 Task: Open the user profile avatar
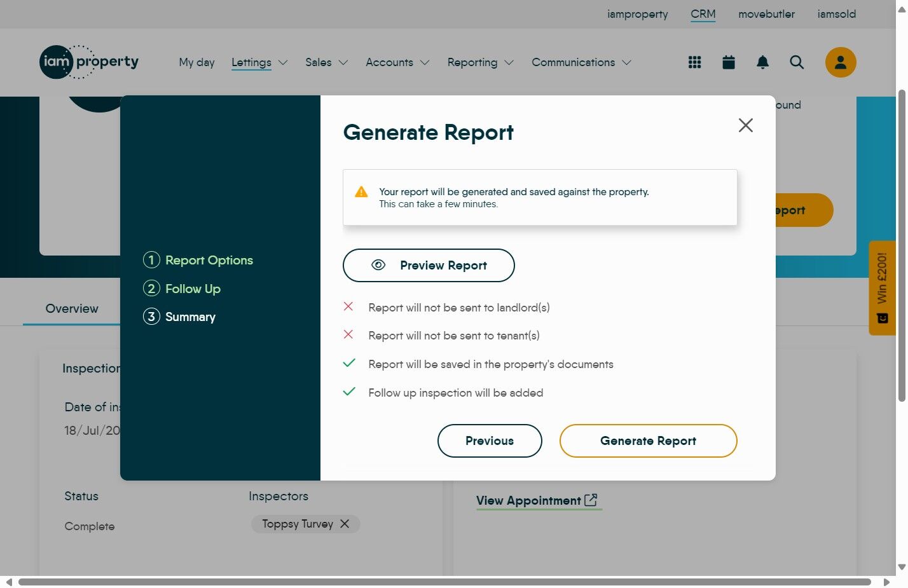840,62
